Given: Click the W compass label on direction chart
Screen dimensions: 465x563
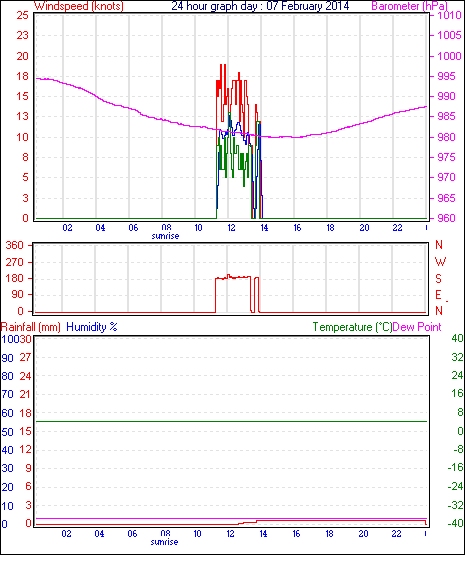Looking at the screenshot, I should (x=440, y=262).
